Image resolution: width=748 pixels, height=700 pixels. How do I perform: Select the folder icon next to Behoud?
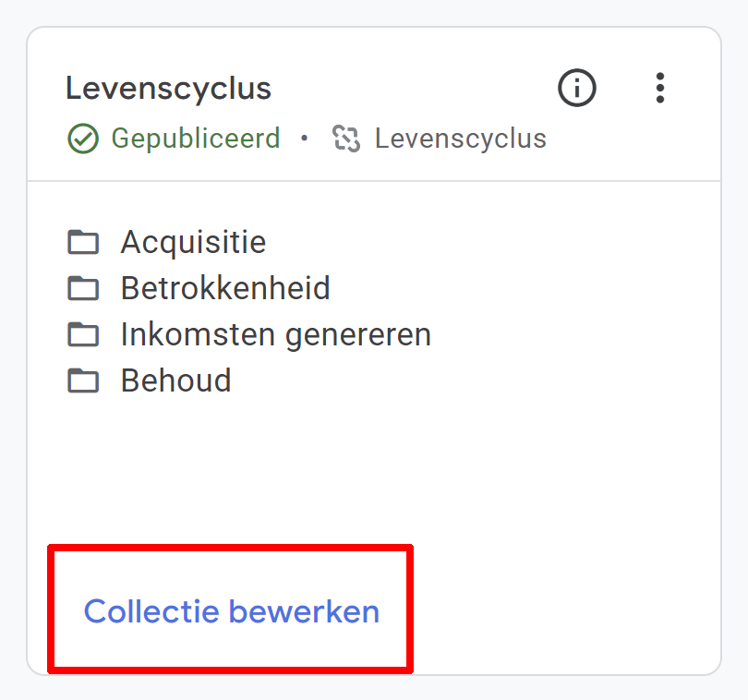click(84, 380)
